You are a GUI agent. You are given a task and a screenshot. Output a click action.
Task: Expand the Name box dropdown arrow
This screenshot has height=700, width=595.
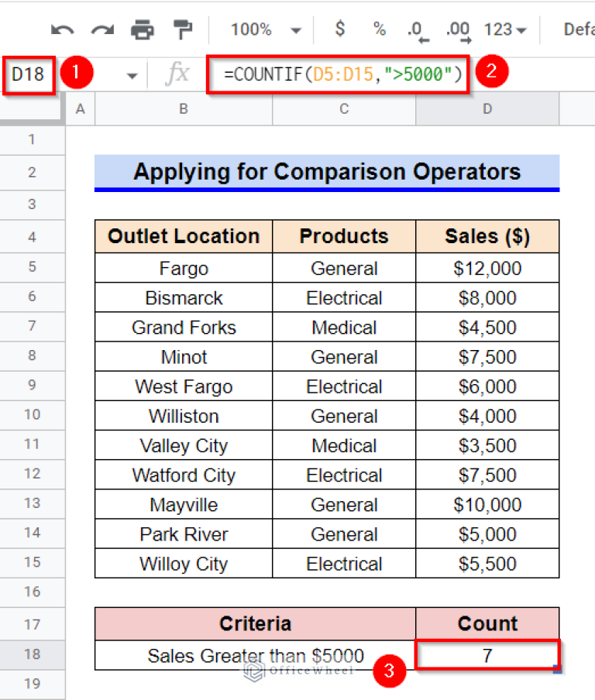[132, 75]
